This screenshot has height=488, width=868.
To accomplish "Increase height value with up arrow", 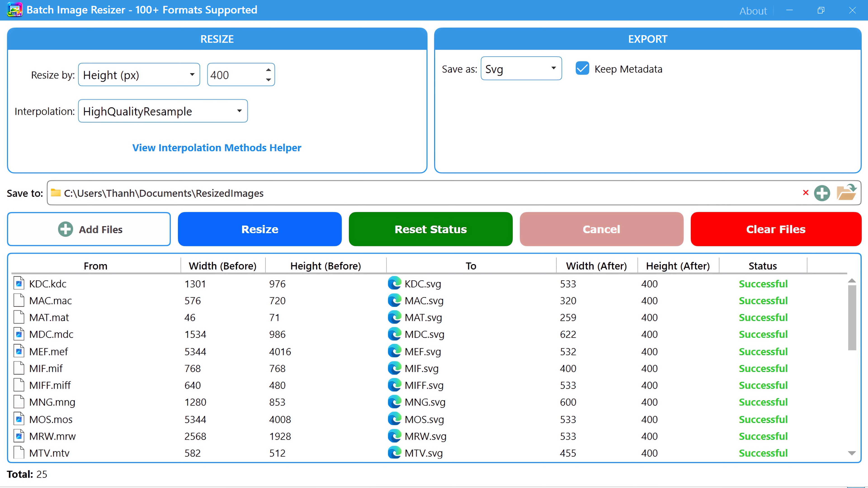I will point(268,70).
